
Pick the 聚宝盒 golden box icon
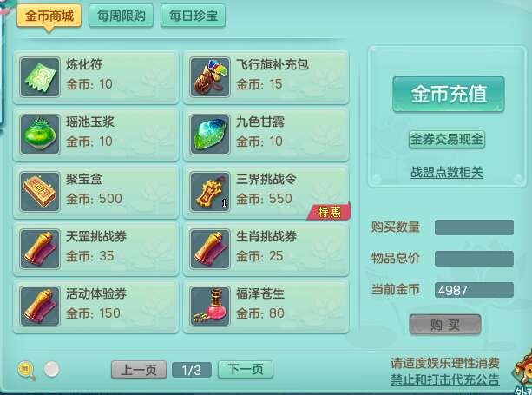pyautogui.click(x=40, y=192)
